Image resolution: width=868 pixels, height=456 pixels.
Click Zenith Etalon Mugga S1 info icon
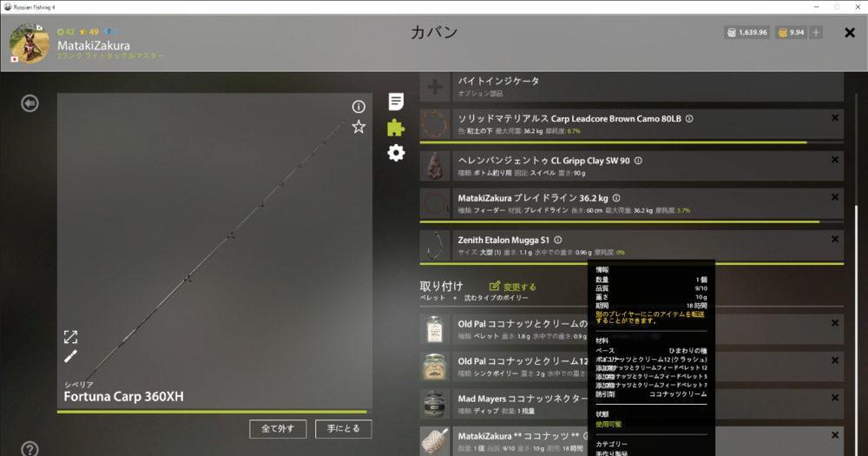coord(558,240)
